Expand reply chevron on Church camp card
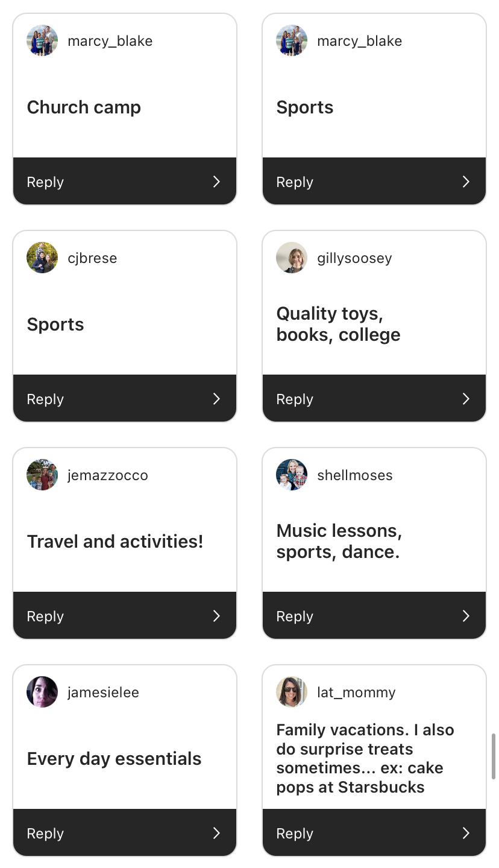This screenshot has height=868, width=499. (x=216, y=182)
